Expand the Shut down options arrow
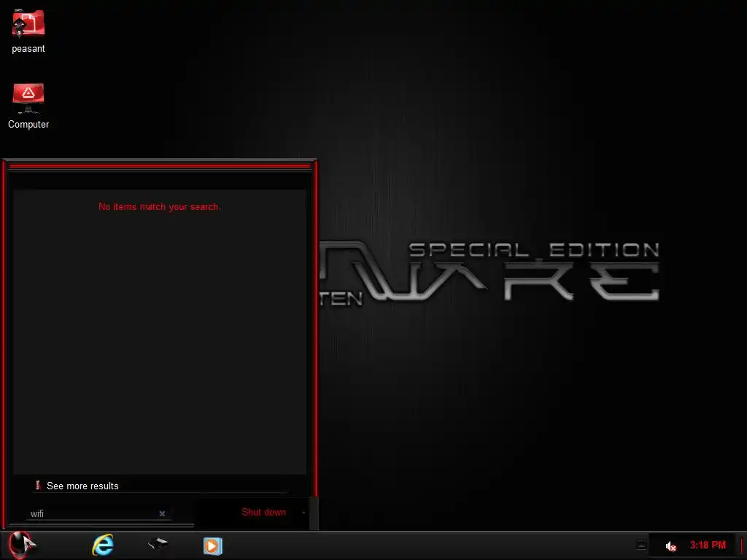Viewport: 747px width, 560px height. click(303, 513)
